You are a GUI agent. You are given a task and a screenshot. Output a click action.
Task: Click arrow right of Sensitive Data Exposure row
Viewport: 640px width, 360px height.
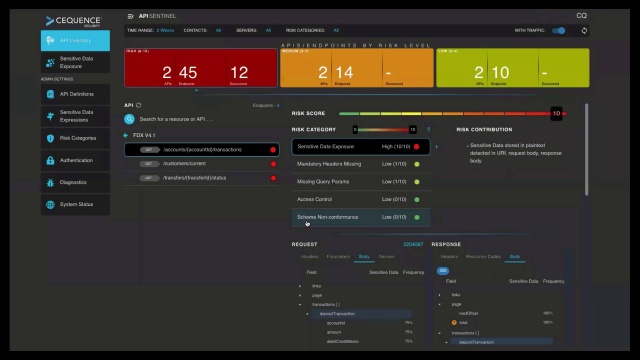coord(436,147)
